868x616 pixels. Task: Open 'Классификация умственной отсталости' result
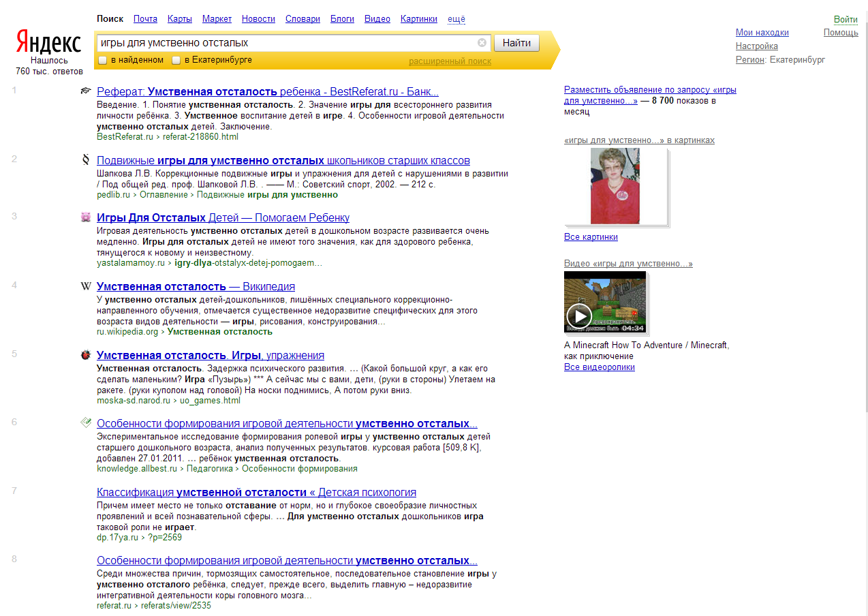(256, 493)
